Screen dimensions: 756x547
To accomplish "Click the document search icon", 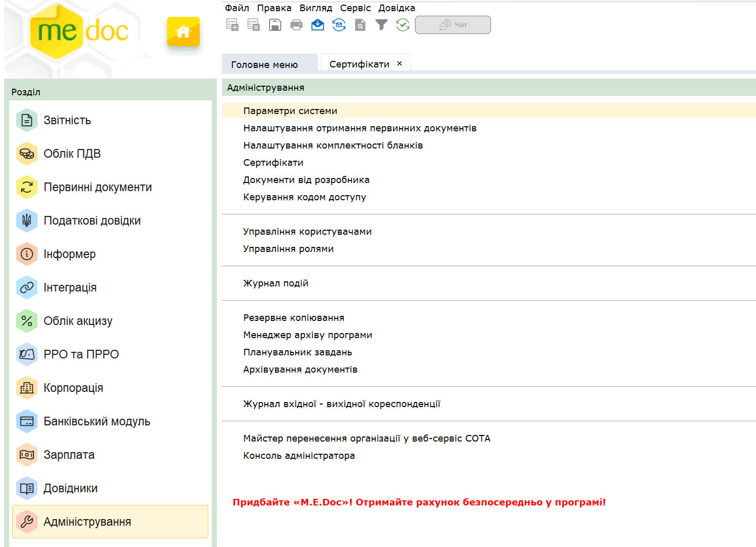I will (360, 25).
